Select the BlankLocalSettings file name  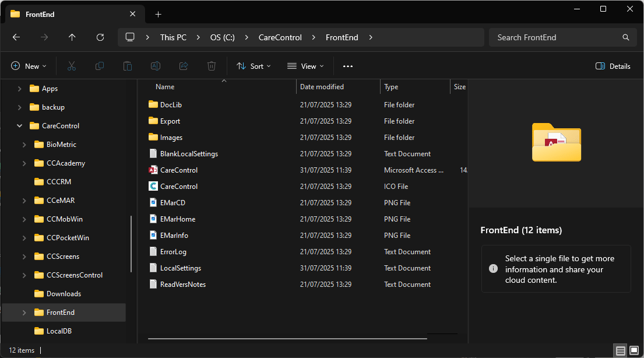click(x=189, y=154)
